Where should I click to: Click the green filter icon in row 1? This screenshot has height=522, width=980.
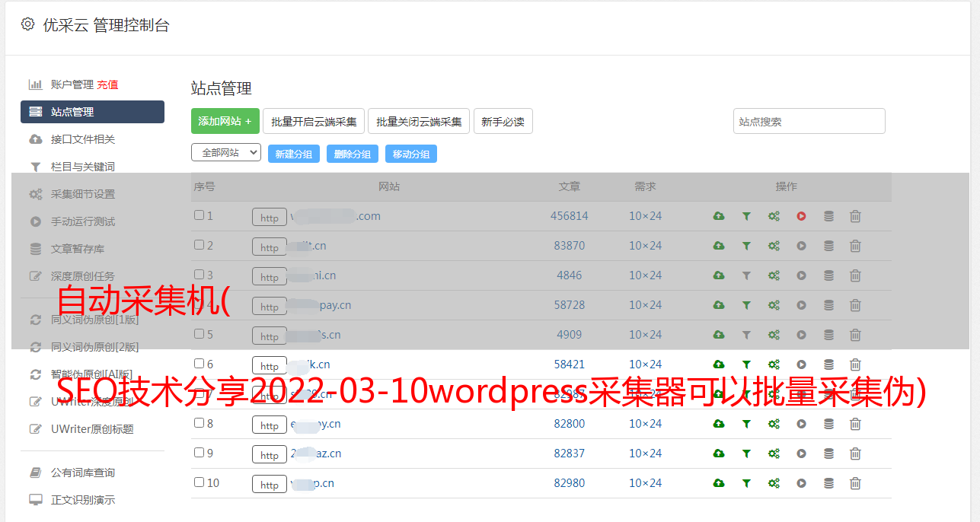tap(746, 216)
